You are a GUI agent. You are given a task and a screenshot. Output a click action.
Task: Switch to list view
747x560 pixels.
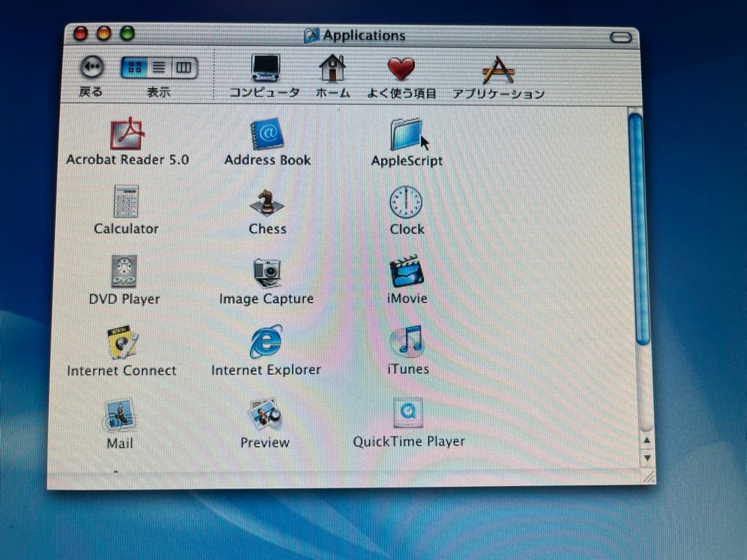158,66
